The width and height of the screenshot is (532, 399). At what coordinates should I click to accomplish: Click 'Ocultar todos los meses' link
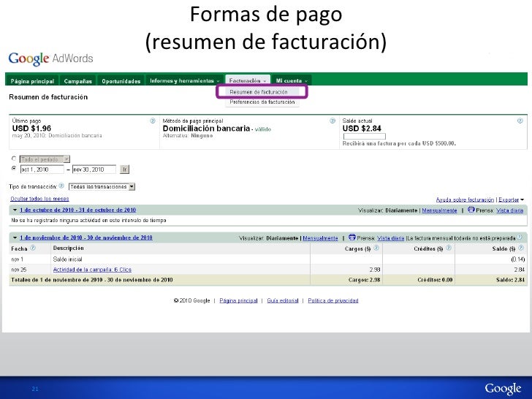pos(39,199)
